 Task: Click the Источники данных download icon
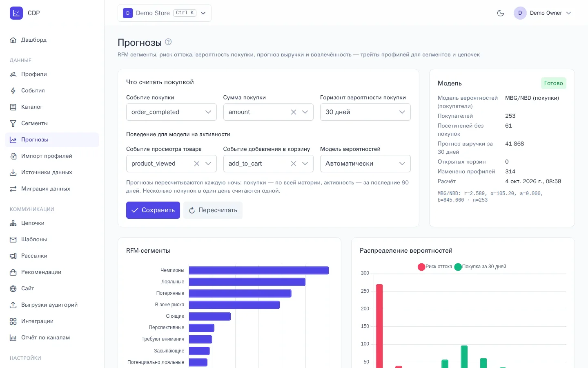[13, 173]
